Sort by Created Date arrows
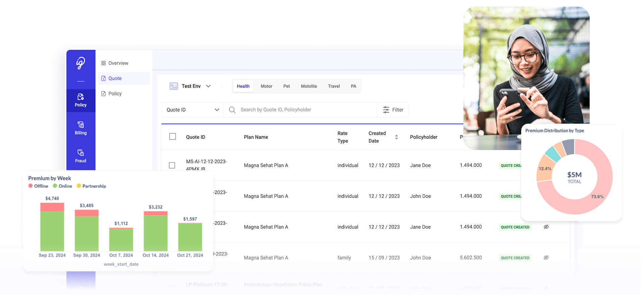 point(396,137)
